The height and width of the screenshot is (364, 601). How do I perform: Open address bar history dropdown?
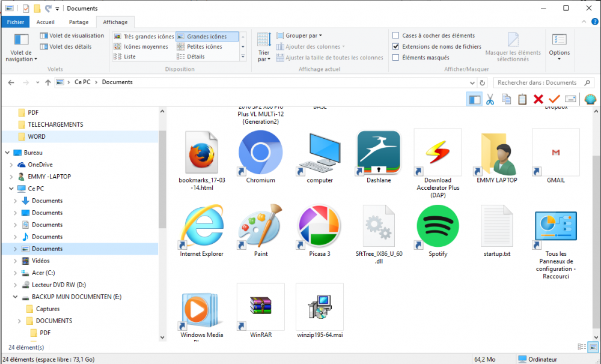(472, 82)
